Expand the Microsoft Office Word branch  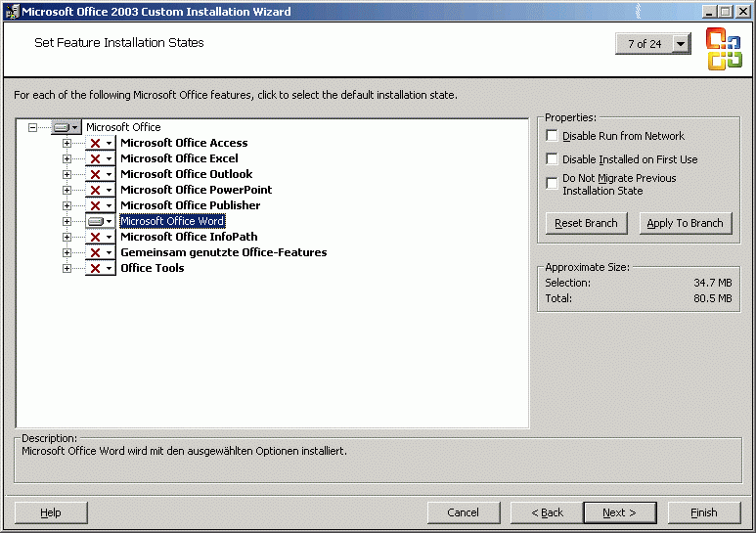tap(67, 221)
